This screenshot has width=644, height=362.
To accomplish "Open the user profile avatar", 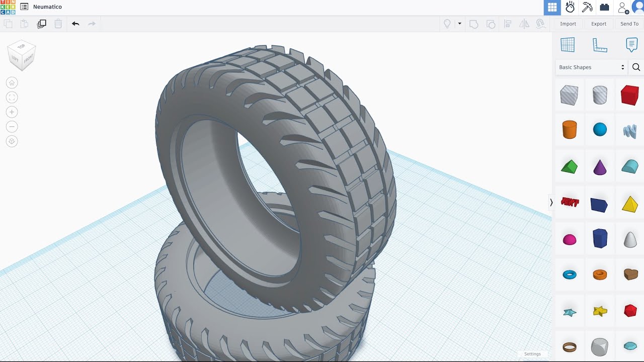I will point(638,8).
